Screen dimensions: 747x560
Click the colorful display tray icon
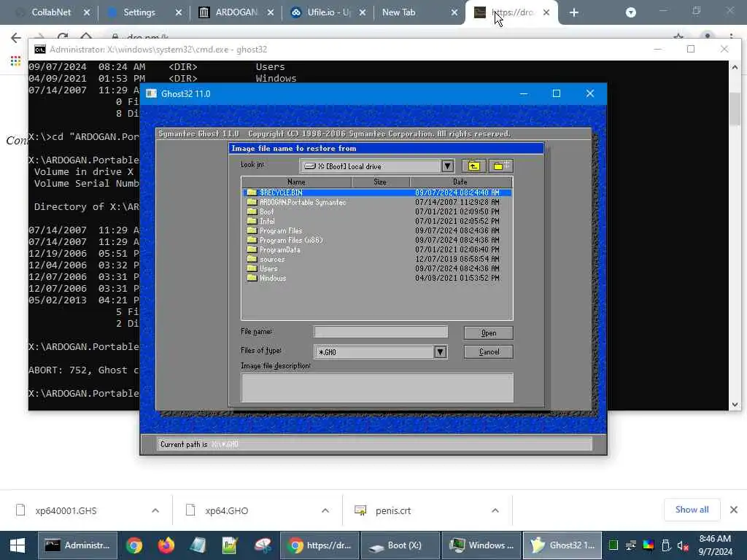point(649,545)
